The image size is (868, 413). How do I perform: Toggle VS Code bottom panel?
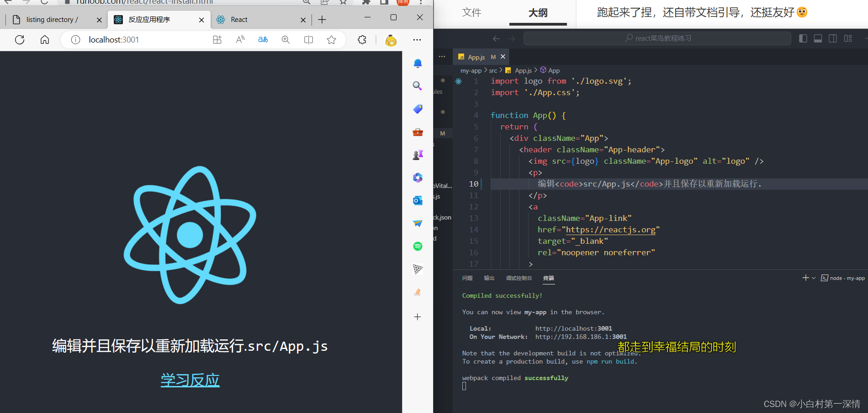[x=818, y=38]
